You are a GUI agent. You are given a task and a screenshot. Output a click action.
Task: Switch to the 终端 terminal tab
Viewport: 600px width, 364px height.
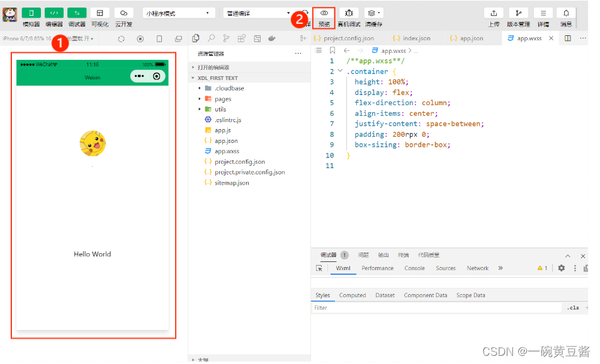pos(404,255)
